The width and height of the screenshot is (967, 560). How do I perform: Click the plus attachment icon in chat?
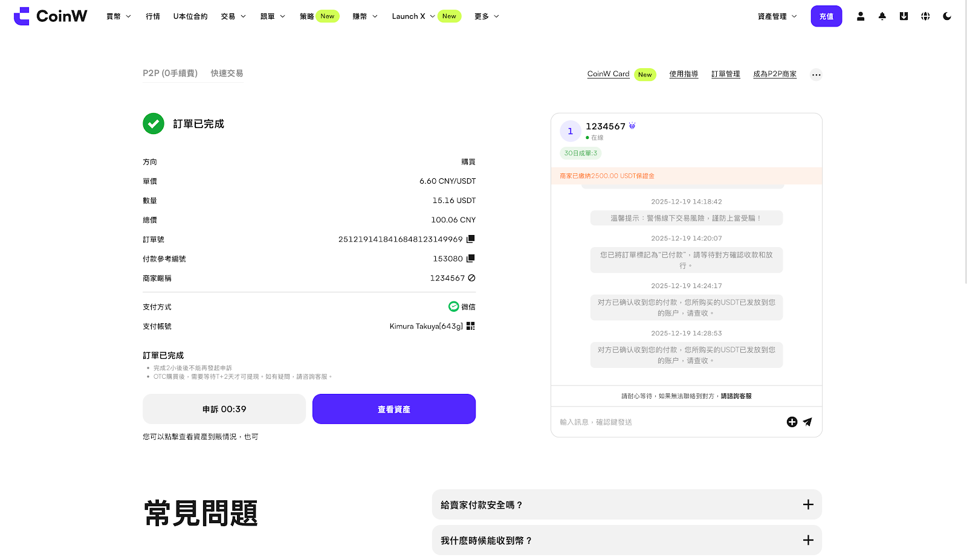pyautogui.click(x=792, y=422)
